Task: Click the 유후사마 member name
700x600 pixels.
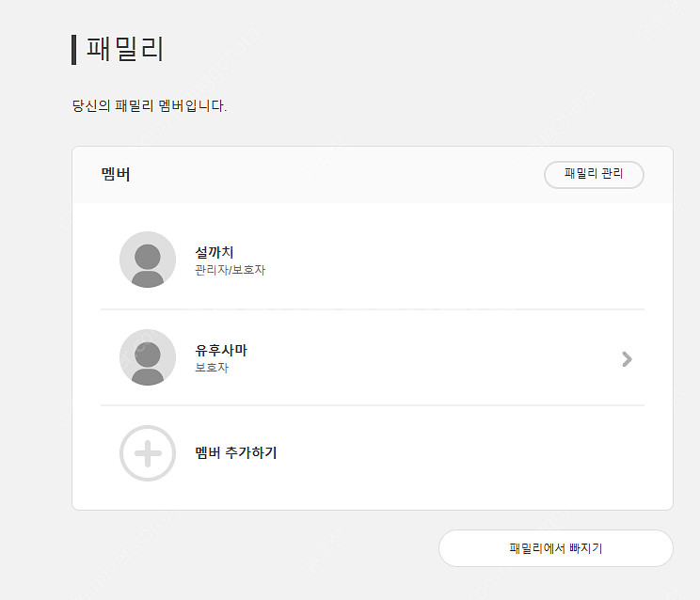Action: point(221,350)
